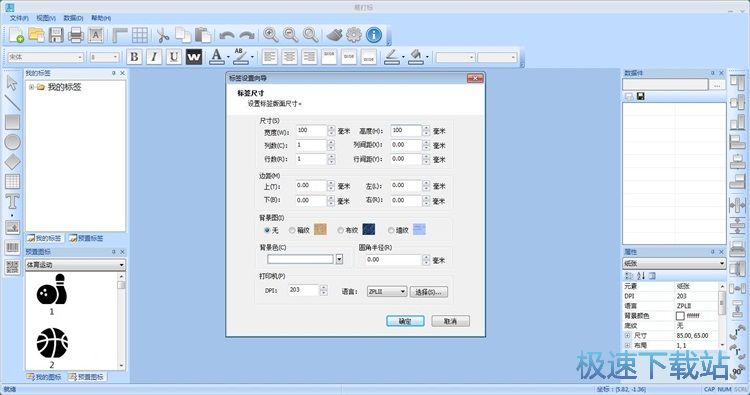Image resolution: width=750 pixels, height=395 pixels.
Task: Copy using the two-pages toolbar icon
Action: tap(183, 35)
